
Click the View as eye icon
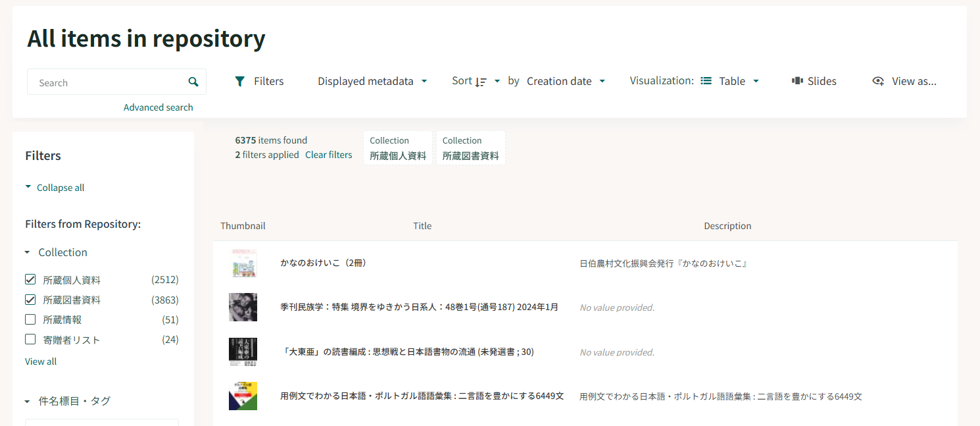click(x=878, y=81)
